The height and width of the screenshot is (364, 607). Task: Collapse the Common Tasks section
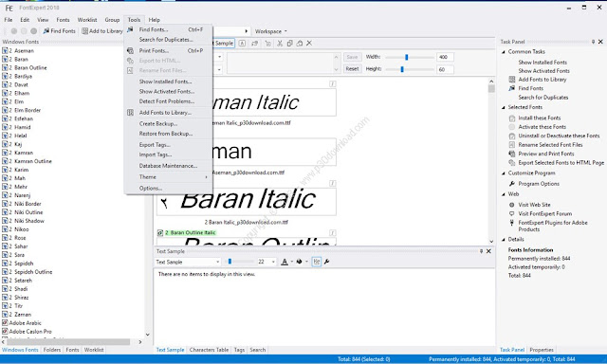504,52
